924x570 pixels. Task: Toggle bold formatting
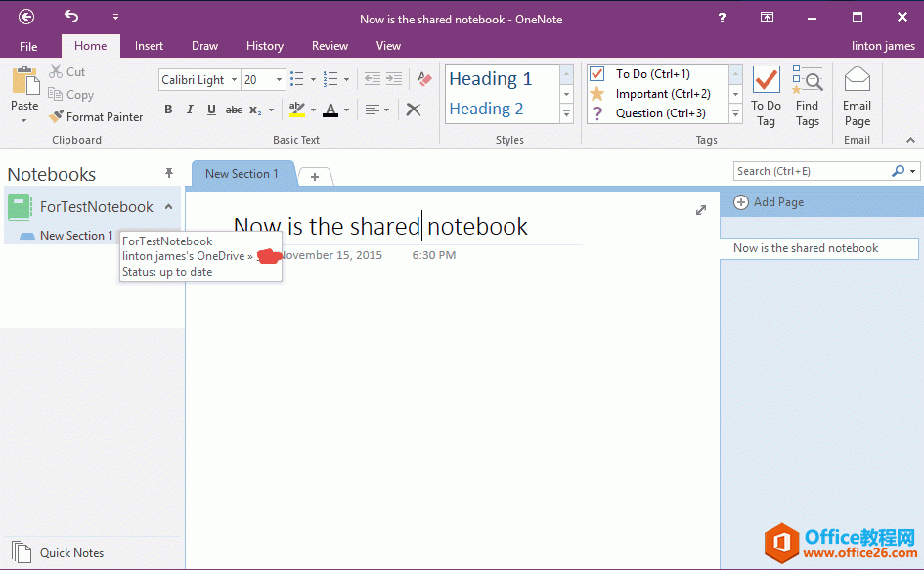click(168, 110)
